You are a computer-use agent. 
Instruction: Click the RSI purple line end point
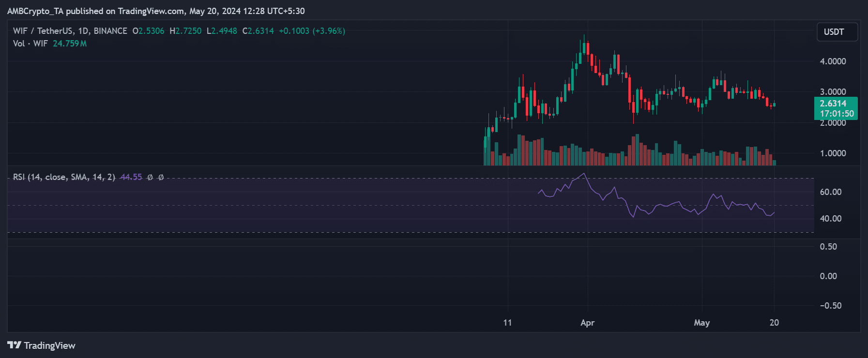(774, 212)
